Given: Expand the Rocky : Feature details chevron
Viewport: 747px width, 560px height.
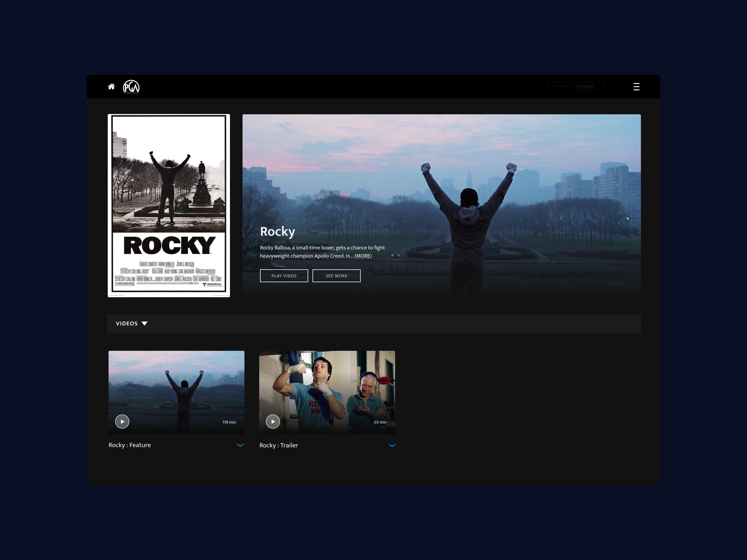Looking at the screenshot, I should tap(240, 445).
